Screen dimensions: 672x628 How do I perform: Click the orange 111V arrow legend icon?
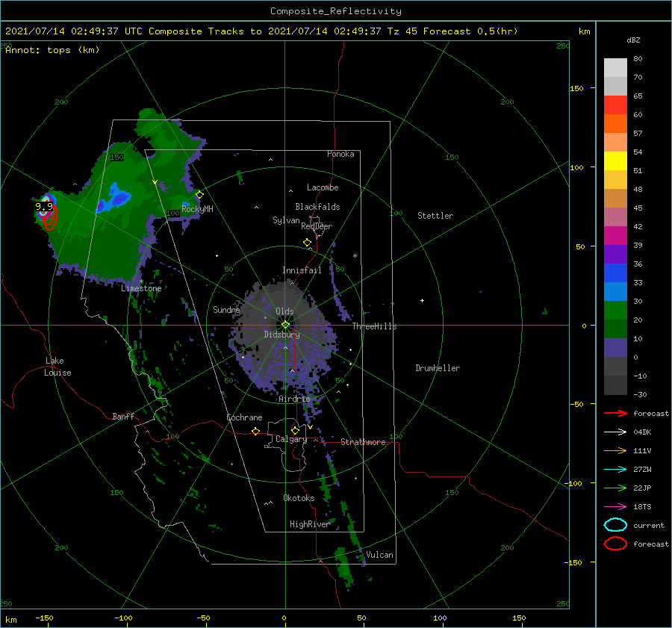(615, 450)
